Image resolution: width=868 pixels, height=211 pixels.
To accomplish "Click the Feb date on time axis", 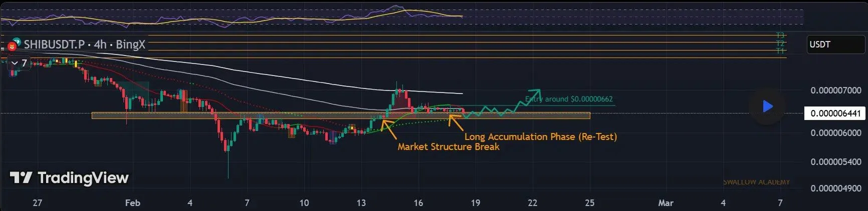I will tap(132, 202).
